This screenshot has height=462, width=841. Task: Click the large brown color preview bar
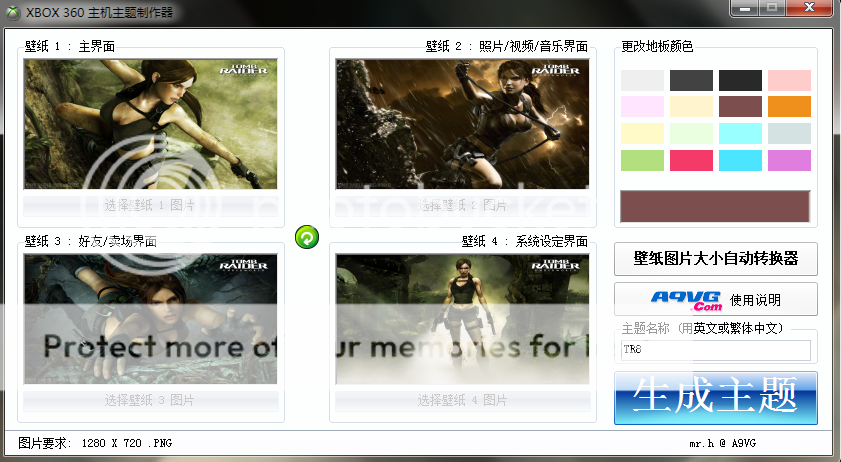[x=715, y=205]
